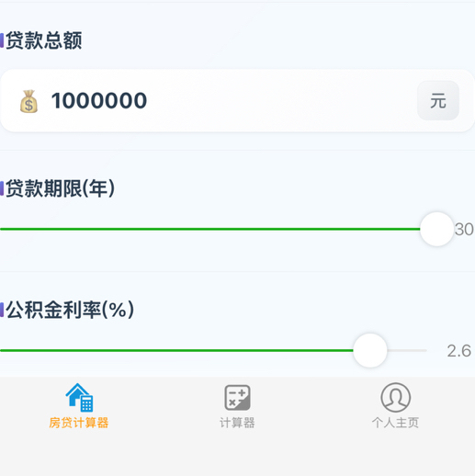Select the 公积金利率(%) section heading
The height and width of the screenshot is (476, 475).
click(70, 310)
